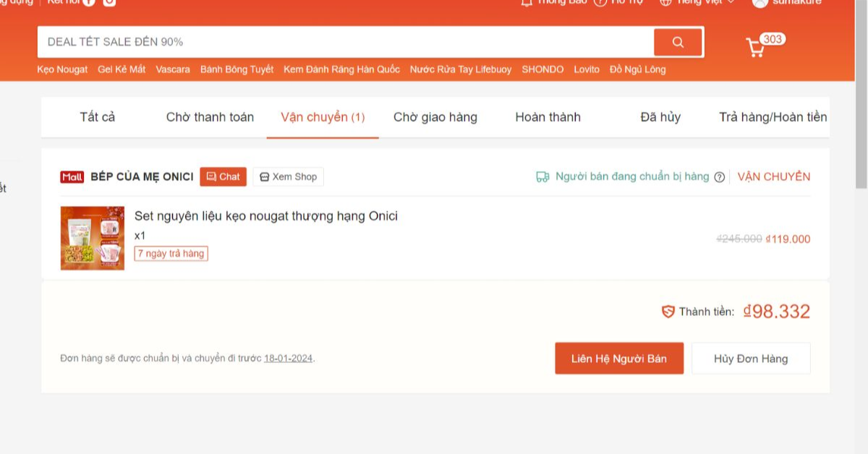
Task: Click the Hủy Đơn Hàng button
Action: click(x=751, y=359)
